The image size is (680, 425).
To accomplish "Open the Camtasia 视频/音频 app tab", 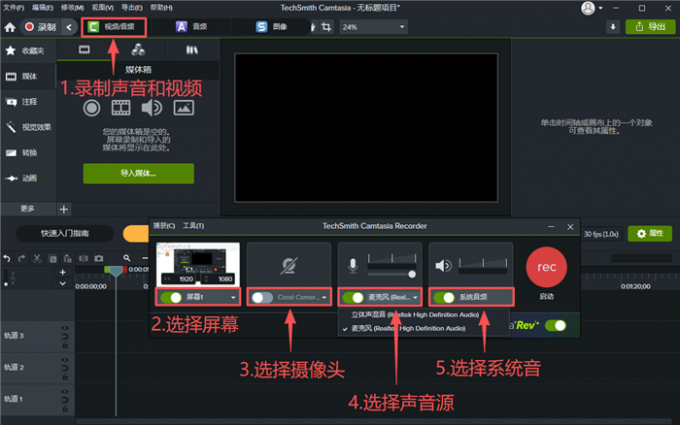I will point(113,27).
